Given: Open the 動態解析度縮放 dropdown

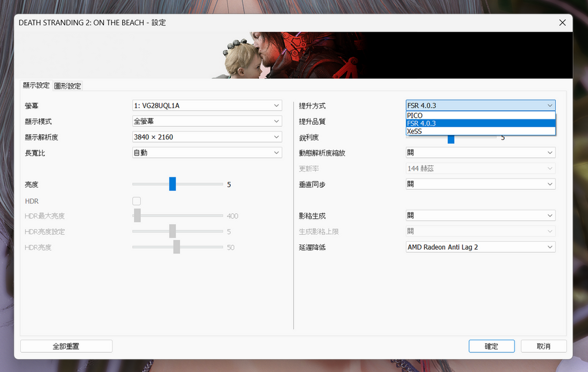Looking at the screenshot, I should [480, 153].
